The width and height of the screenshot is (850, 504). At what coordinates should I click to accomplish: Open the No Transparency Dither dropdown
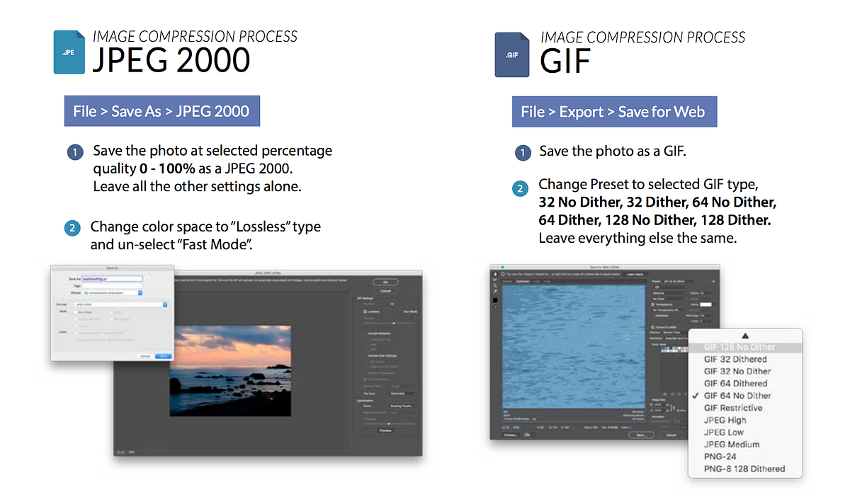pos(669,310)
